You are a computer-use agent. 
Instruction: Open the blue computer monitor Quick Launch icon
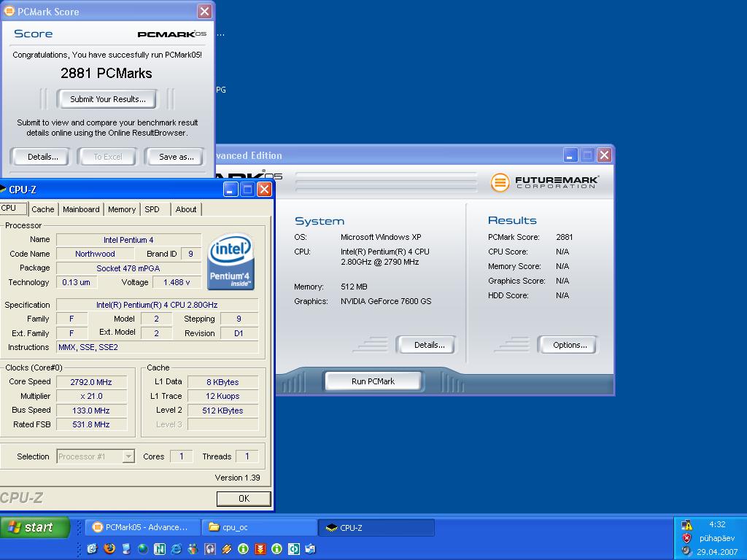point(125,548)
